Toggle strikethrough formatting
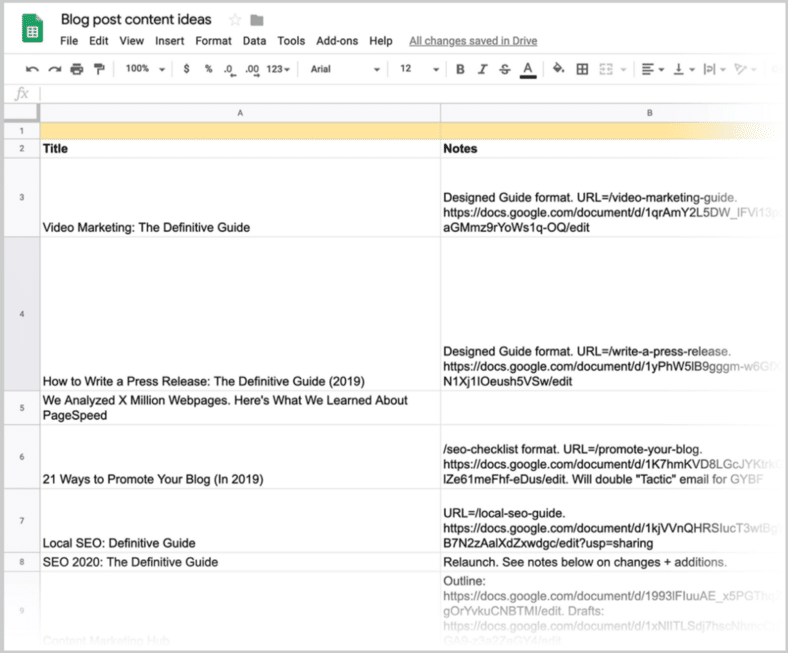The image size is (788, 653). pos(505,69)
